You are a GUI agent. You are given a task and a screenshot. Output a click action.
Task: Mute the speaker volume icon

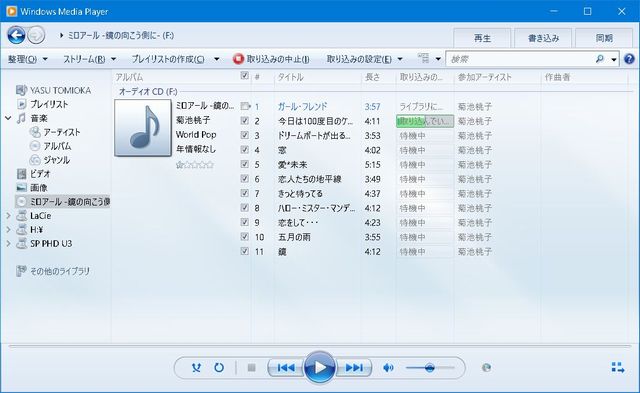(388, 368)
